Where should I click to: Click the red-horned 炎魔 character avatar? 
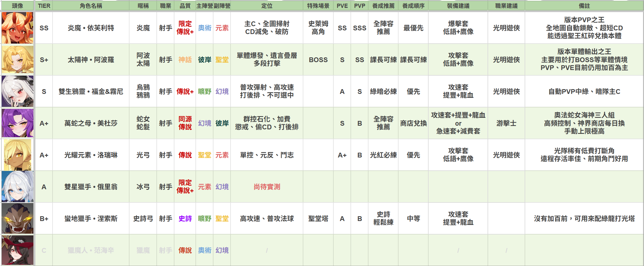17,28
